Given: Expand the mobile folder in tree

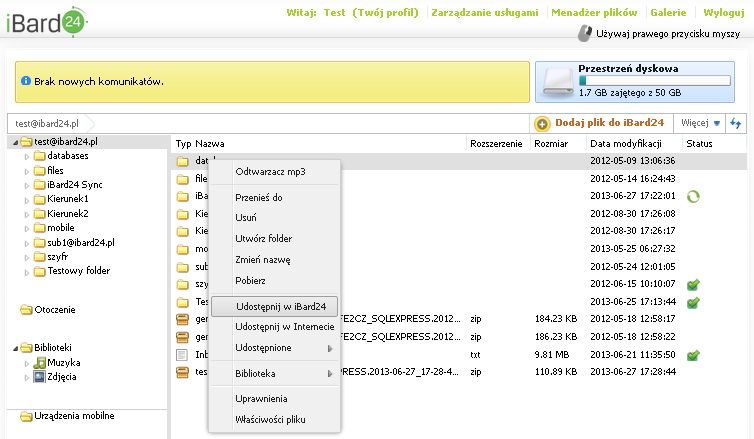Looking at the screenshot, I should click(27, 228).
